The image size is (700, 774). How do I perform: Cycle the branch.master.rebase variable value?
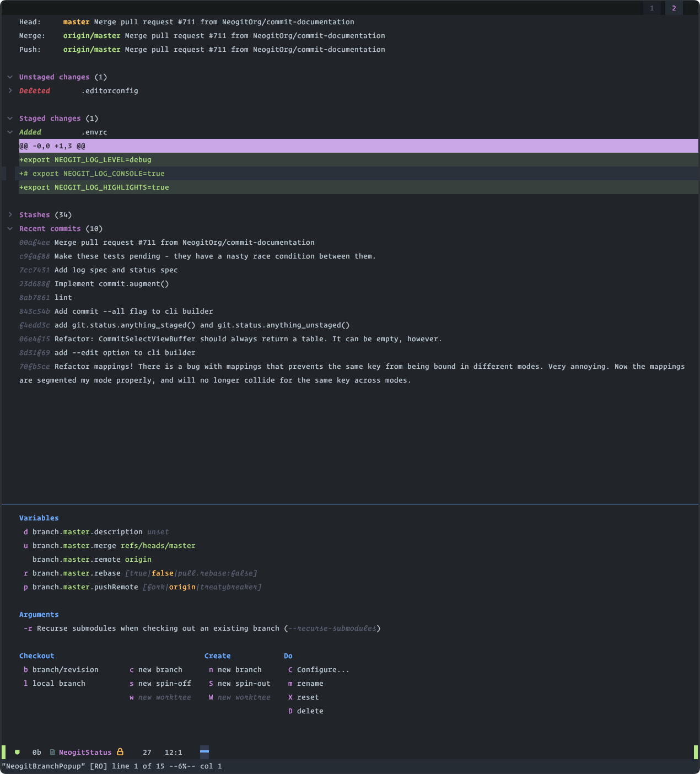tap(26, 573)
